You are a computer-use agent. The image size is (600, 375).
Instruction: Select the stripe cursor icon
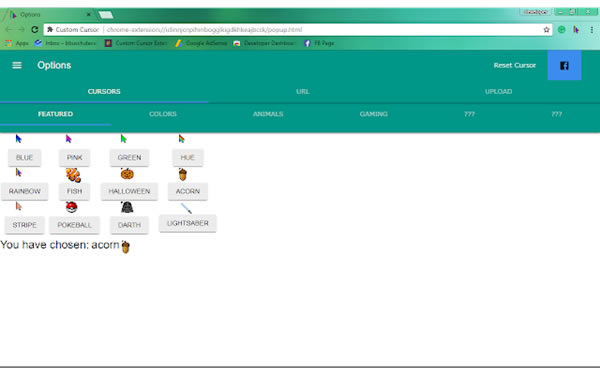click(x=19, y=207)
